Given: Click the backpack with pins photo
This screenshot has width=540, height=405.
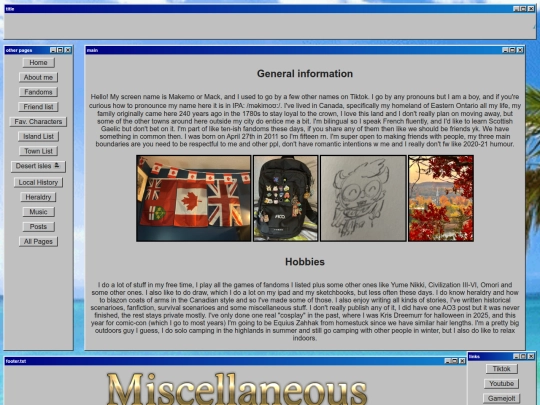Looking at the screenshot, I should pos(285,198).
